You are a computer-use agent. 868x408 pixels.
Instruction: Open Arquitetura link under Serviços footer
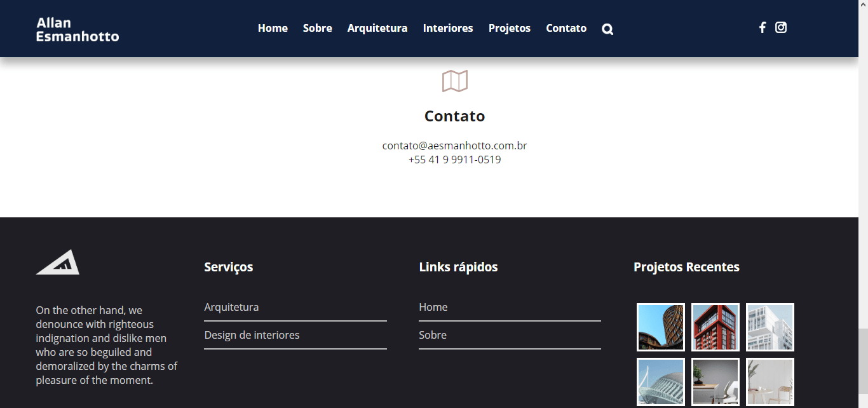coord(231,307)
